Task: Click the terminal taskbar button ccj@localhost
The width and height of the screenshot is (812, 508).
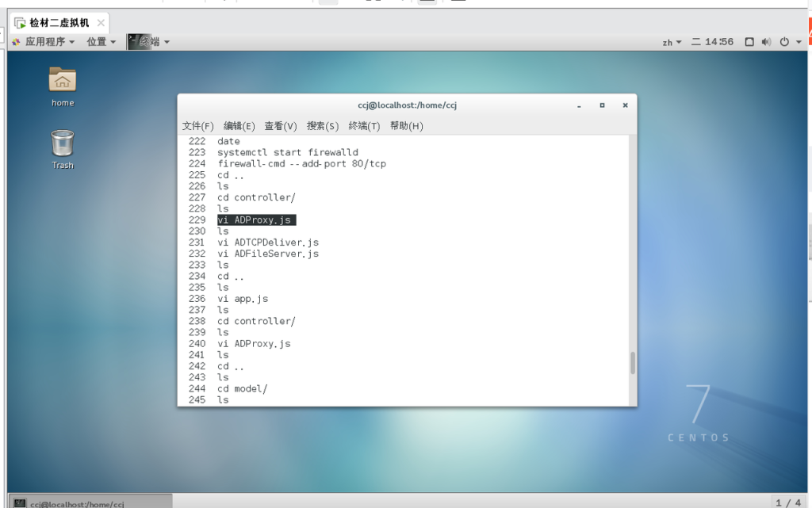Action: (x=87, y=502)
